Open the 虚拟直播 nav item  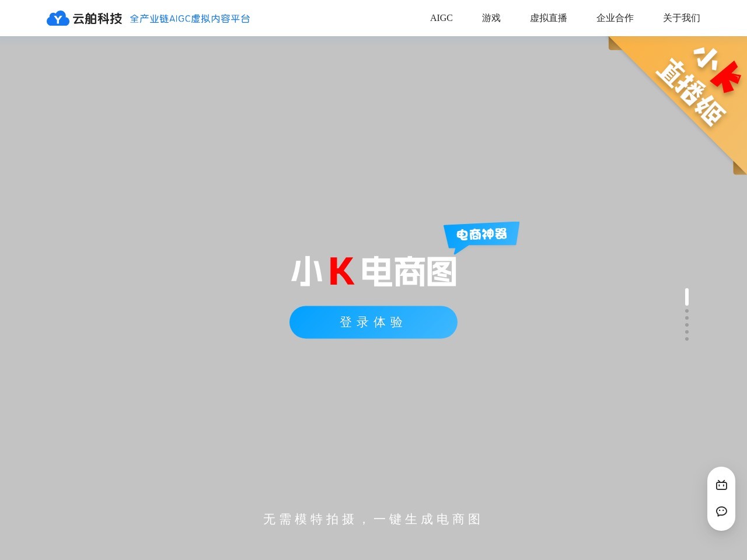[x=549, y=18]
